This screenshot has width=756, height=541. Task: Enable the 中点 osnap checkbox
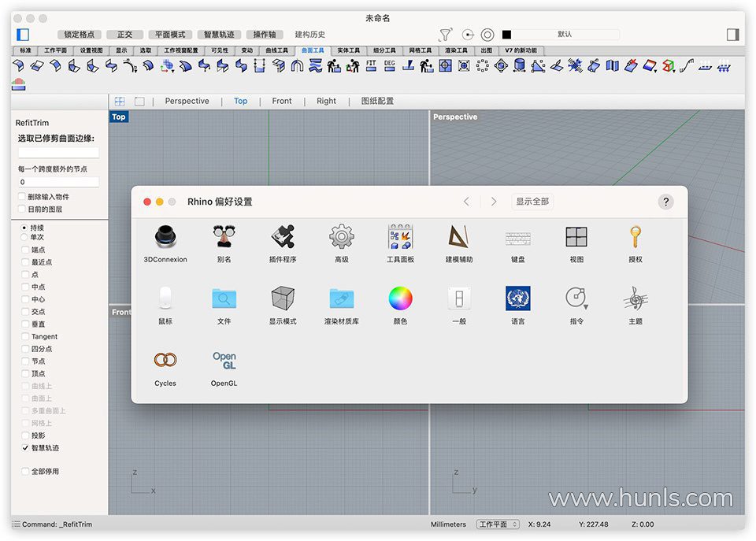coord(25,287)
